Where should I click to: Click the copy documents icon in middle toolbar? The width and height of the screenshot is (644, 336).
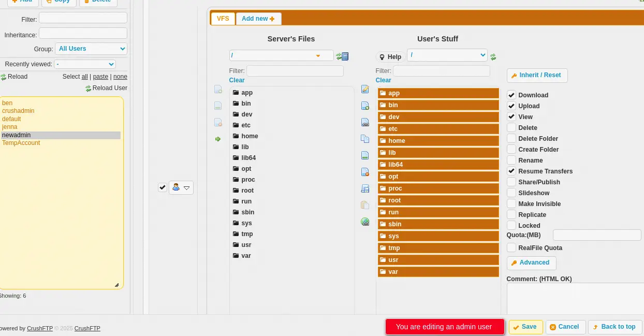[365, 139]
